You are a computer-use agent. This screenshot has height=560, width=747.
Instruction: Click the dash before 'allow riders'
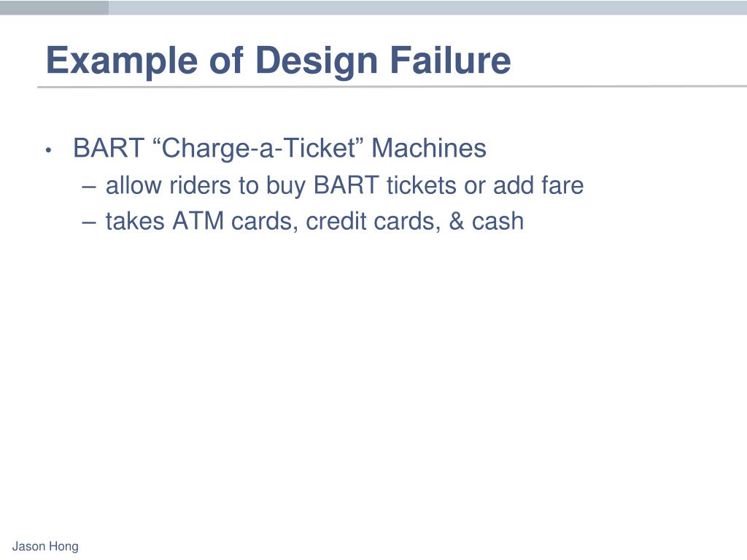point(89,187)
